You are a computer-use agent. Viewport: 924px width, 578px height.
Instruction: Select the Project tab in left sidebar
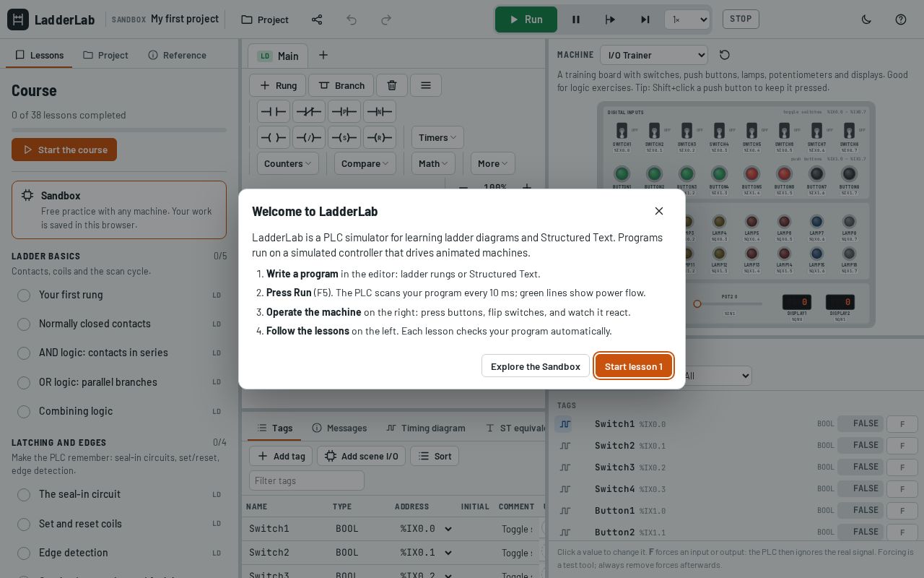tap(105, 55)
